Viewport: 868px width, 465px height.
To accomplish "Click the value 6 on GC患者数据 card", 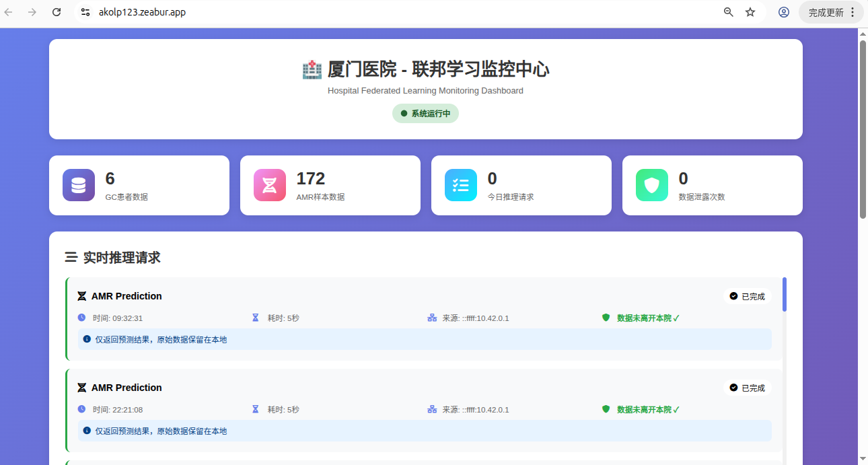I will coord(110,178).
